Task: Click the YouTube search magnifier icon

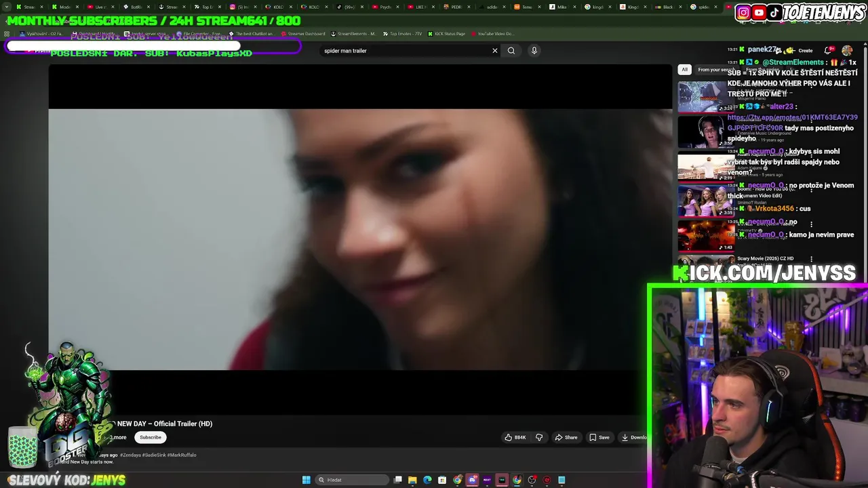Action: [x=511, y=51]
